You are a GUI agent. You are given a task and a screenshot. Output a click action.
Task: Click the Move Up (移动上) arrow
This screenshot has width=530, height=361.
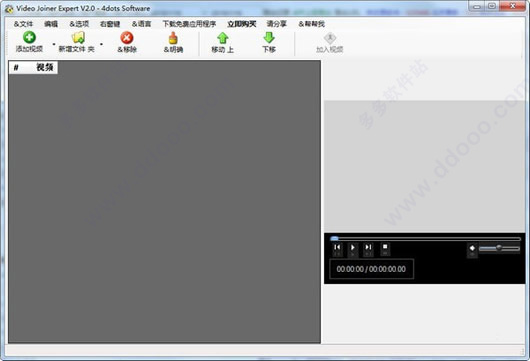(222, 38)
